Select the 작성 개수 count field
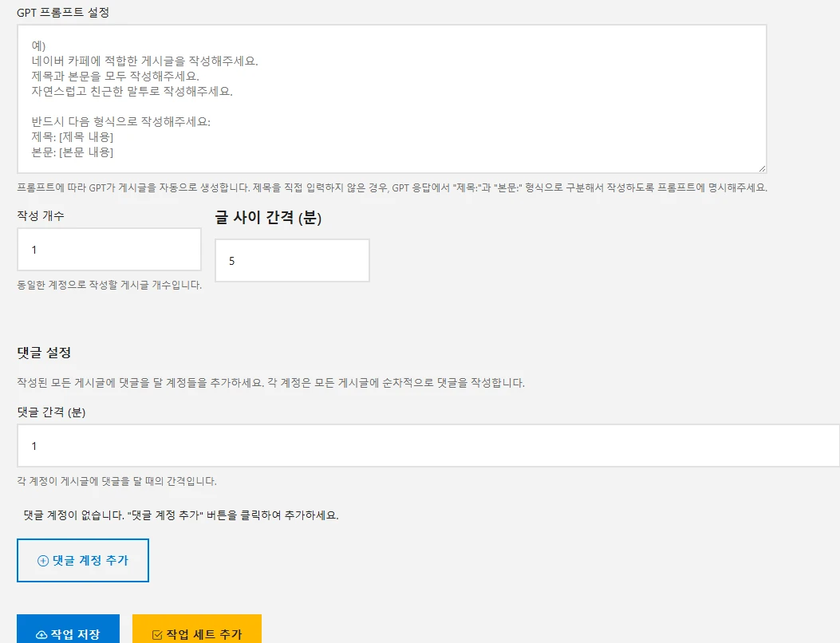 [108, 249]
